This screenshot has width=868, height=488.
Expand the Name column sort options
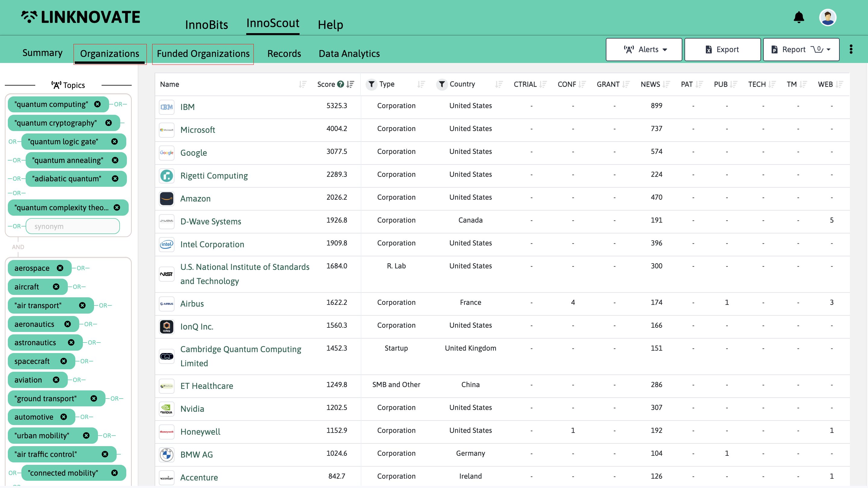pos(302,84)
